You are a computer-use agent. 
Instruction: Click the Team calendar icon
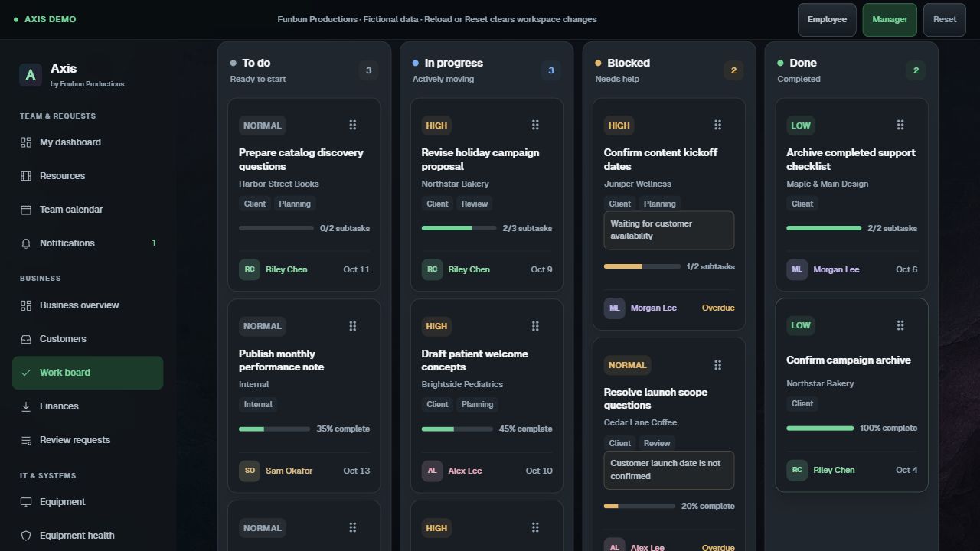26,210
